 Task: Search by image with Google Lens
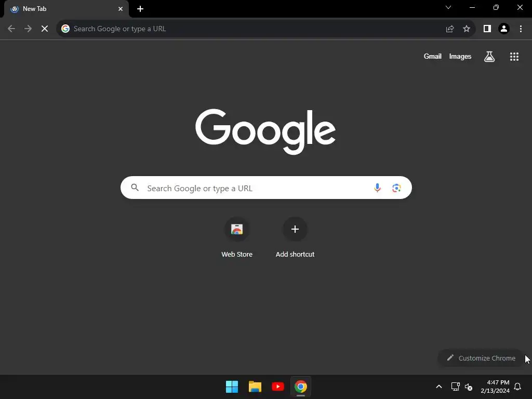tap(396, 188)
